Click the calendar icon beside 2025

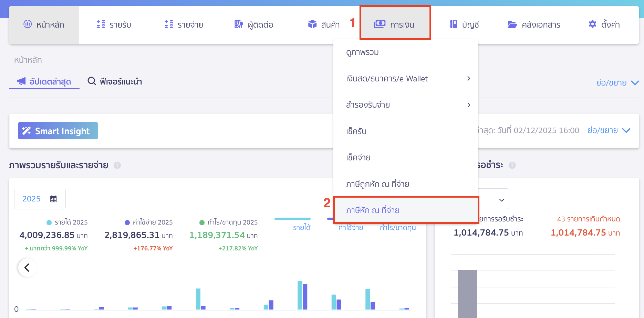click(x=53, y=199)
